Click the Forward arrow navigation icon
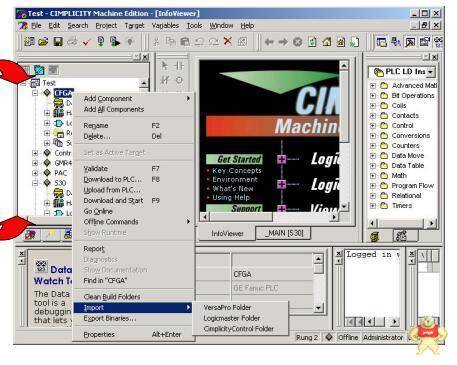Image resolution: width=458 pixels, height=365 pixels. click(x=283, y=42)
